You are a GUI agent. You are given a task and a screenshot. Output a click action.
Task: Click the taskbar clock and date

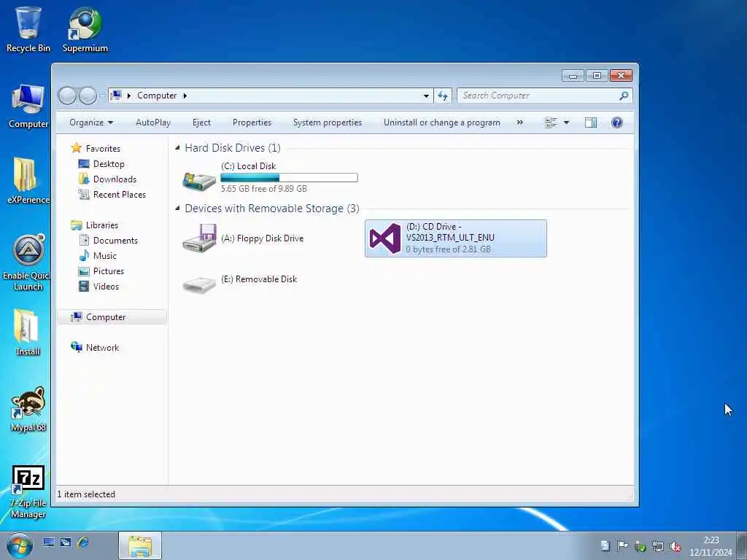[711, 546]
